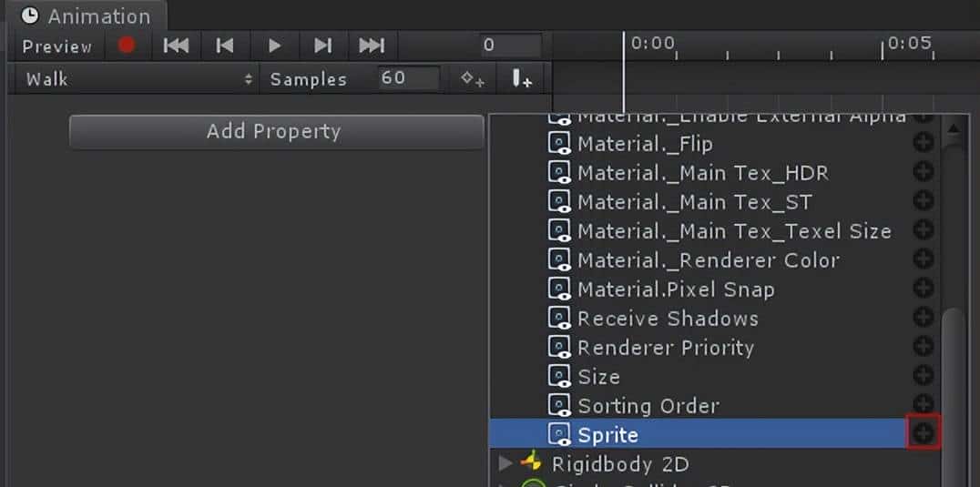Jump to last keyframe of the clip
980x487 pixels.
coord(371,46)
